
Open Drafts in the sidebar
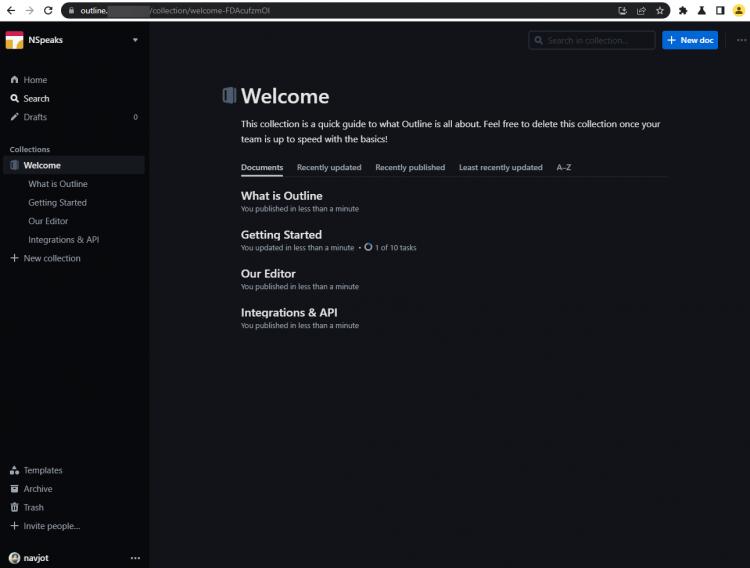coord(35,117)
